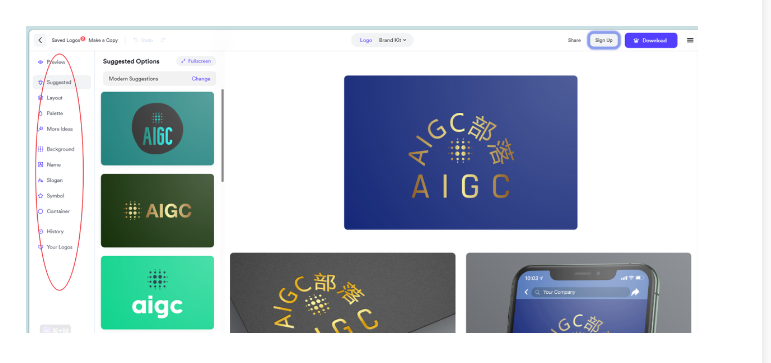Click the Symbol star icon

[40, 196]
